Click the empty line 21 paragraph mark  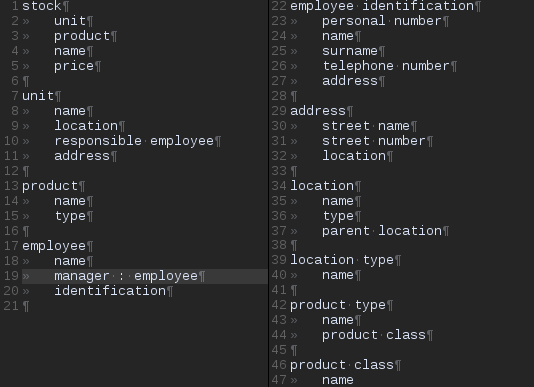pos(26,306)
